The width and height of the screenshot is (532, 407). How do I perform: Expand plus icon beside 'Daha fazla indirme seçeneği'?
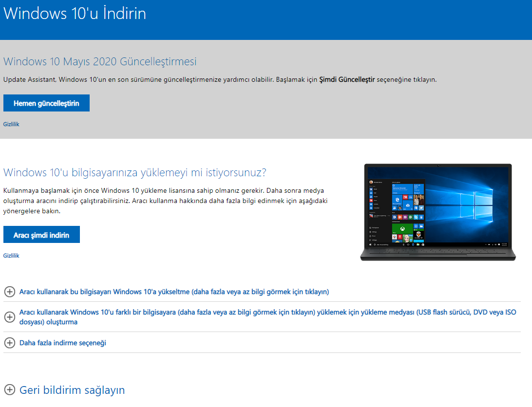click(x=10, y=343)
